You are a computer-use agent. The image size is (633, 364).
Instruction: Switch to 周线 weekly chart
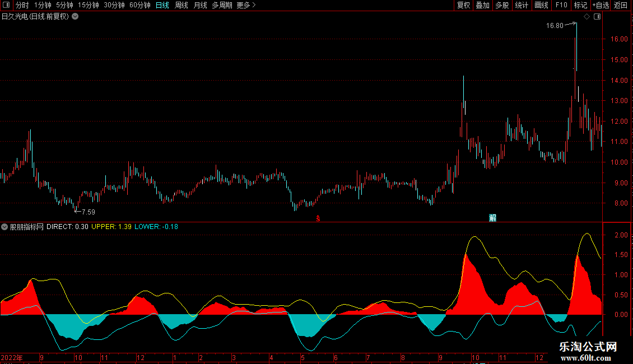pos(181,5)
